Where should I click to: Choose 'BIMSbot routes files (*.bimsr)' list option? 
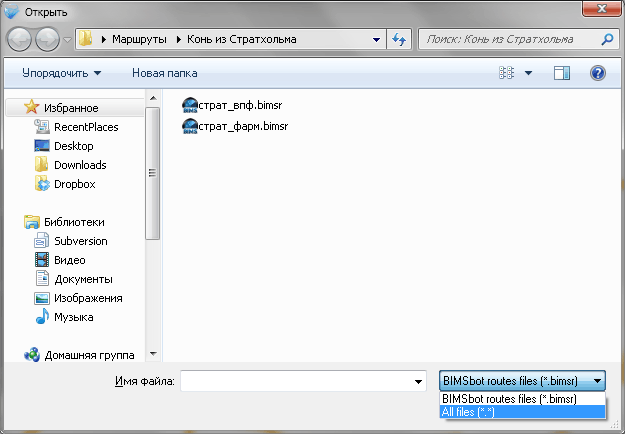pos(510,398)
